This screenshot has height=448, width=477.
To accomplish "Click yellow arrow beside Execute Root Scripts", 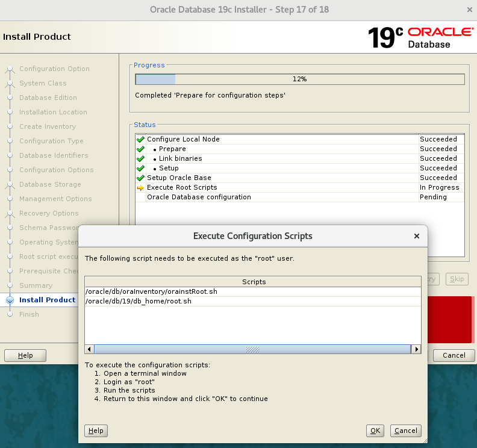I will [140, 188].
